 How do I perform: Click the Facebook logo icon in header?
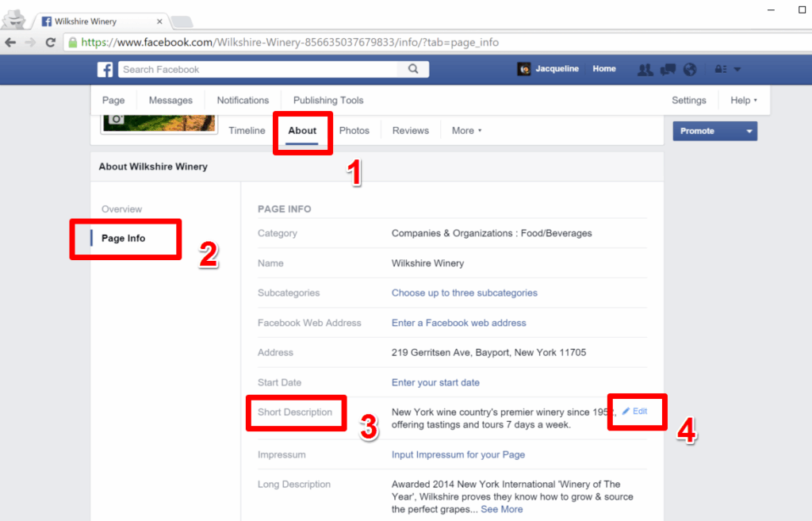105,70
